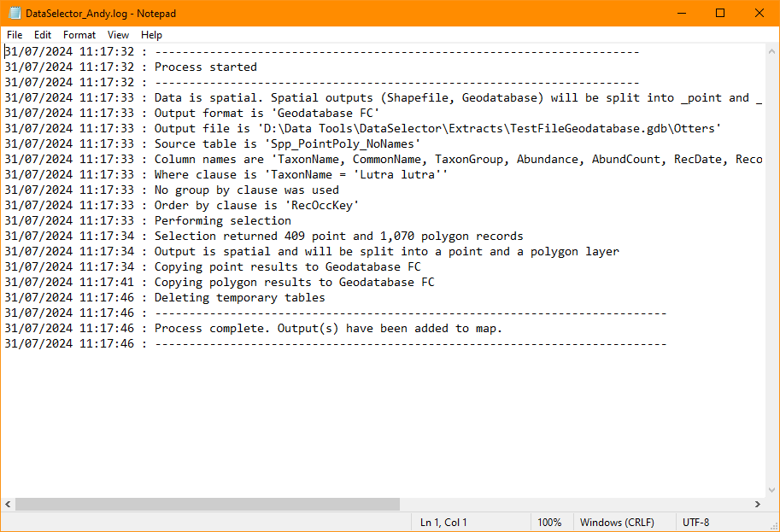The height and width of the screenshot is (532, 780).
Task: Click the 'Order by clause is' log line
Action: (182, 206)
